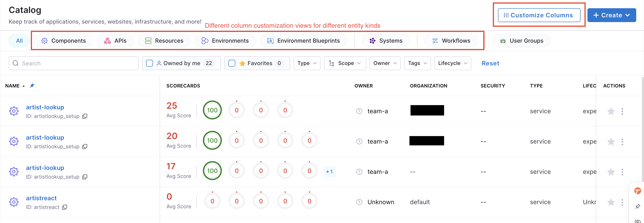The image size is (644, 223).
Task: Click the gear icon for artistreact
Action: pos(14,202)
